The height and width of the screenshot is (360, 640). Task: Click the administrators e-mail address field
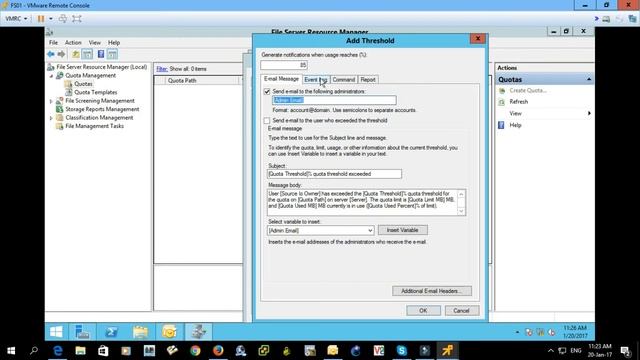(x=334, y=100)
